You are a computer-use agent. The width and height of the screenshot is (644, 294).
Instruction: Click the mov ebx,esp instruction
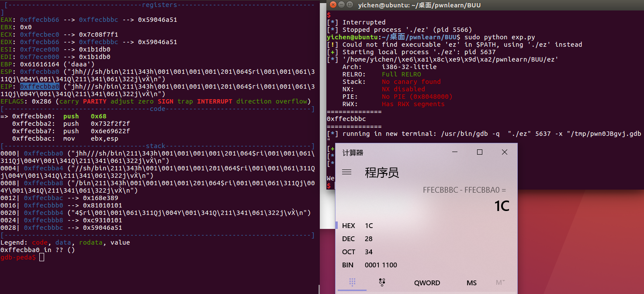click(x=91, y=138)
